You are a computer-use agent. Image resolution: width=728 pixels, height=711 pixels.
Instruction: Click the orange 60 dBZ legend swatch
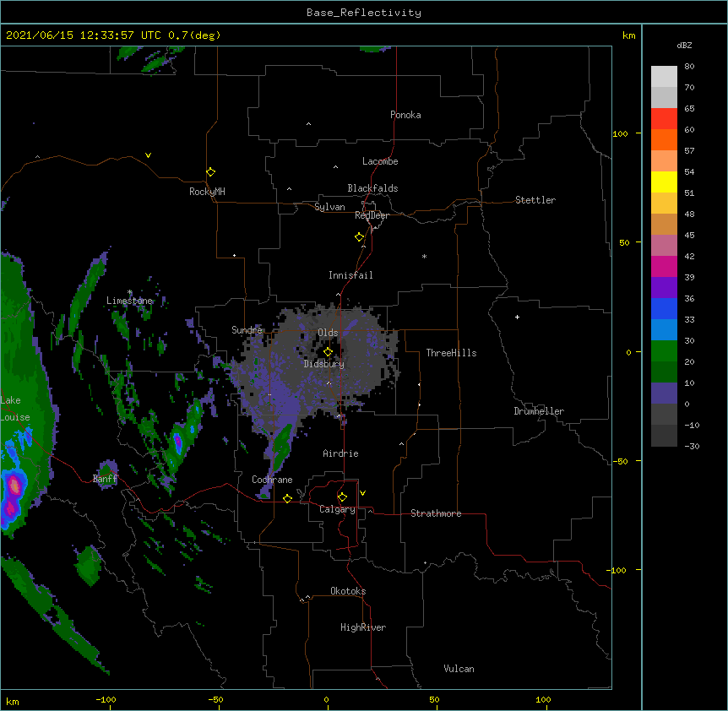[664, 139]
